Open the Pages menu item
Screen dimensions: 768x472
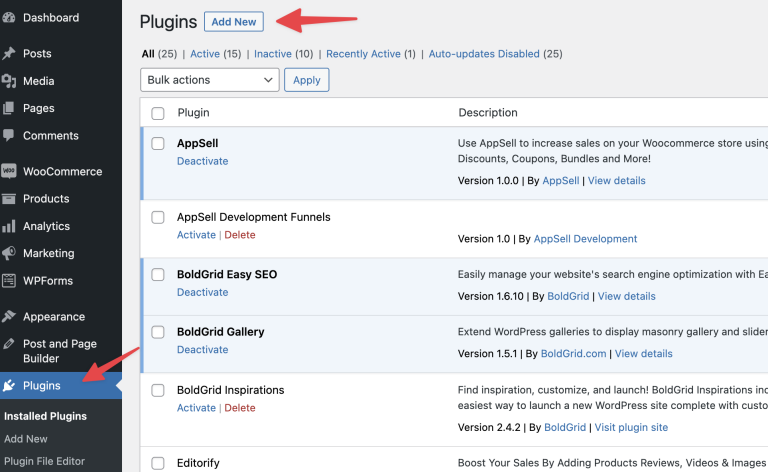tap(39, 108)
